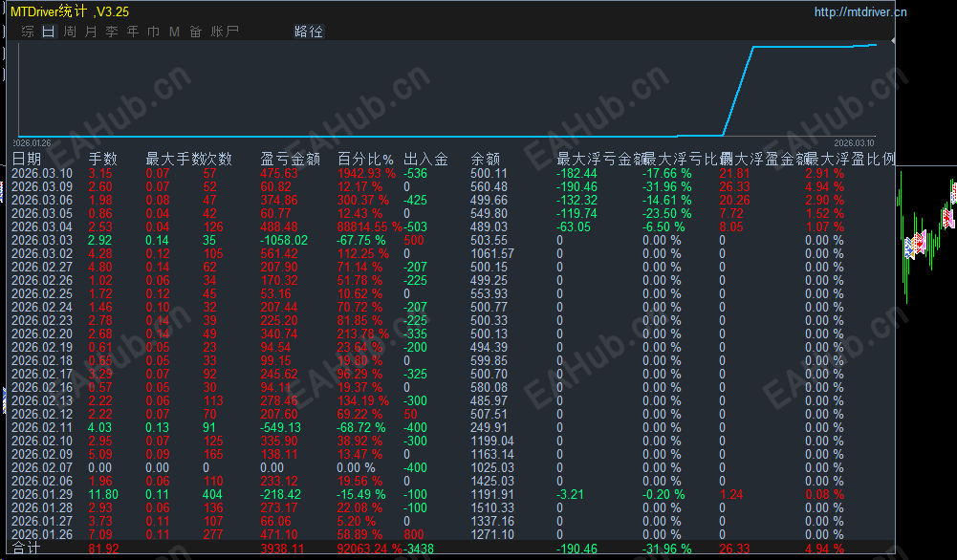Switch to the 月 monthly tab
This screenshot has height=560, width=957.
tap(90, 32)
